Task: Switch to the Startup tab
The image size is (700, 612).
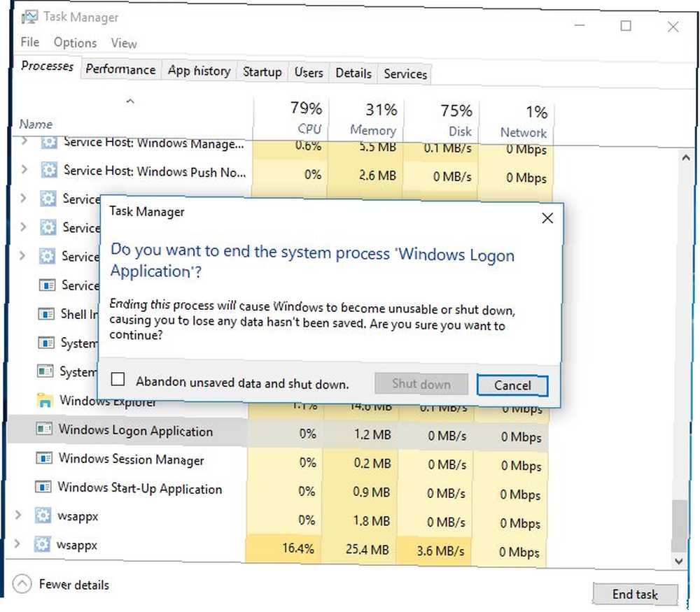Action: point(262,72)
